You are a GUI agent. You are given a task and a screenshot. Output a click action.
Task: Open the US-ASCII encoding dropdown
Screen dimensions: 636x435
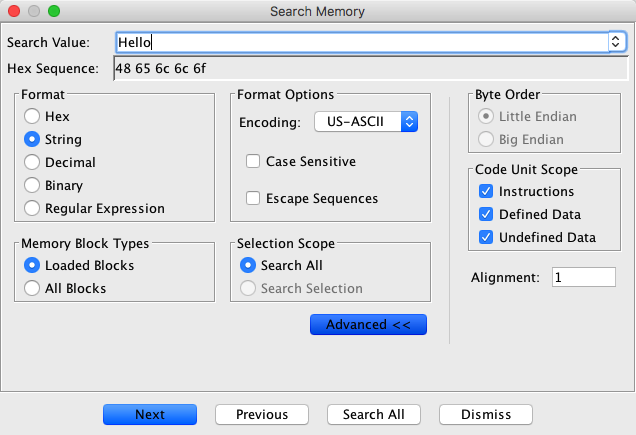[366, 122]
